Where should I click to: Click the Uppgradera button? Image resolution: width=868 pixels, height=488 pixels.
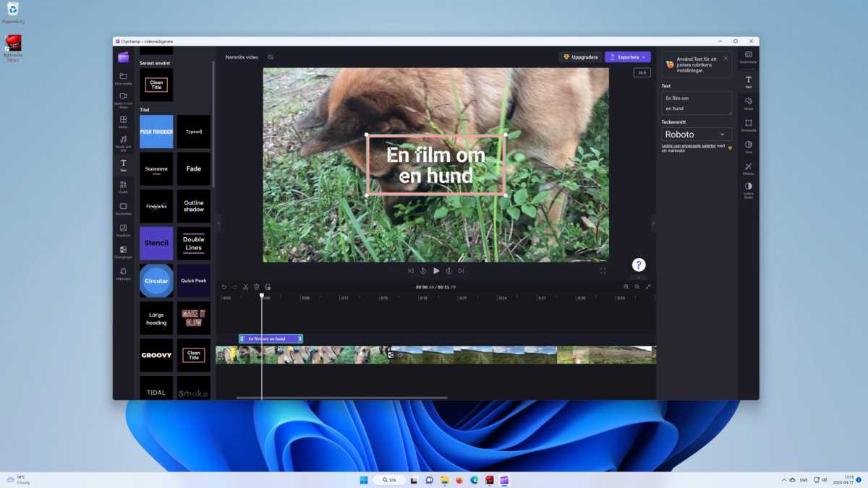coord(582,56)
